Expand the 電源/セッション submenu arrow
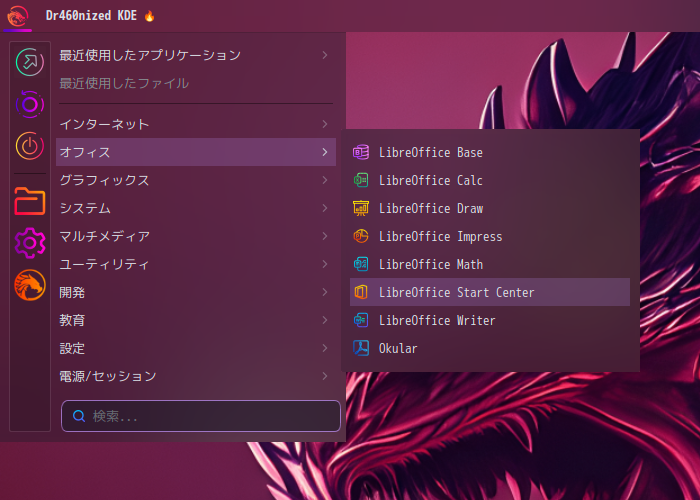Image resolution: width=700 pixels, height=500 pixels. point(325,376)
